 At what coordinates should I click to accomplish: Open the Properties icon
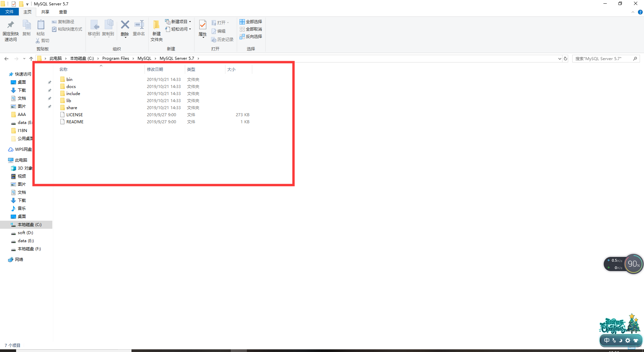(203, 25)
